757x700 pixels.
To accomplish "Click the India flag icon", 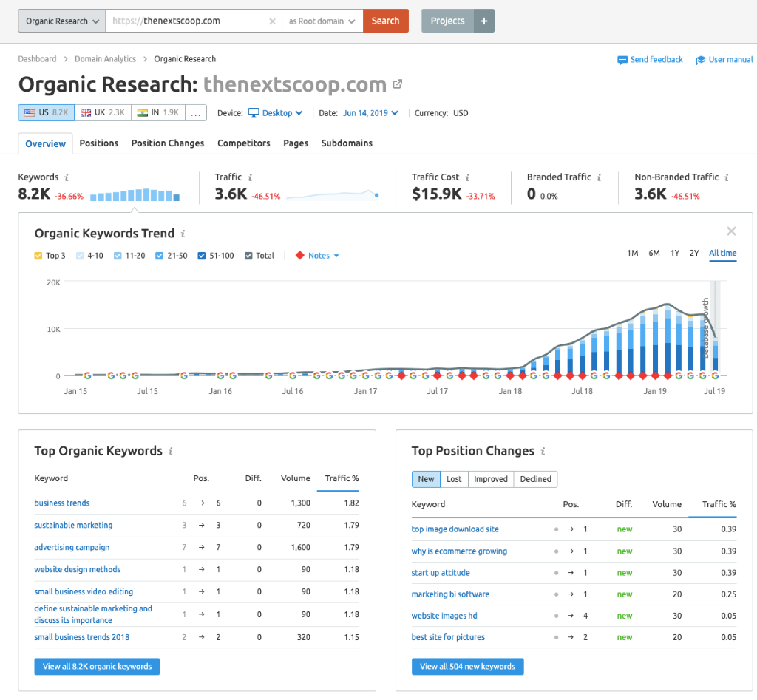I will tap(143, 112).
